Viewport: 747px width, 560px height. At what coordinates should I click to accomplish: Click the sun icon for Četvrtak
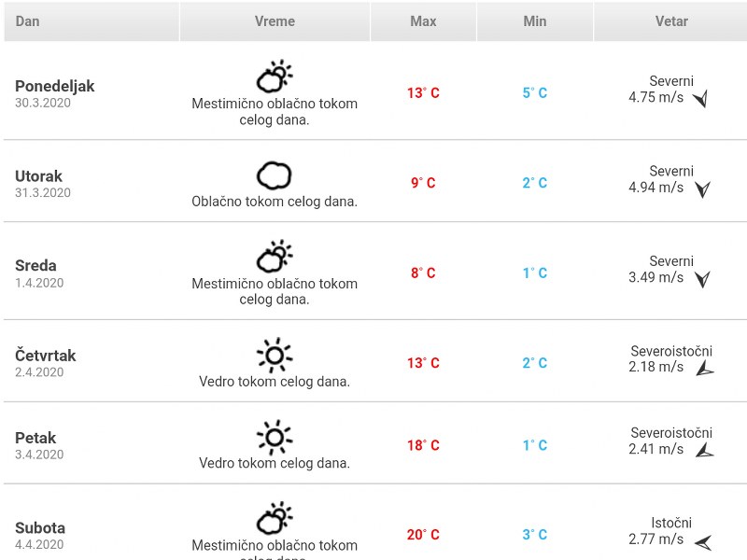275,355
